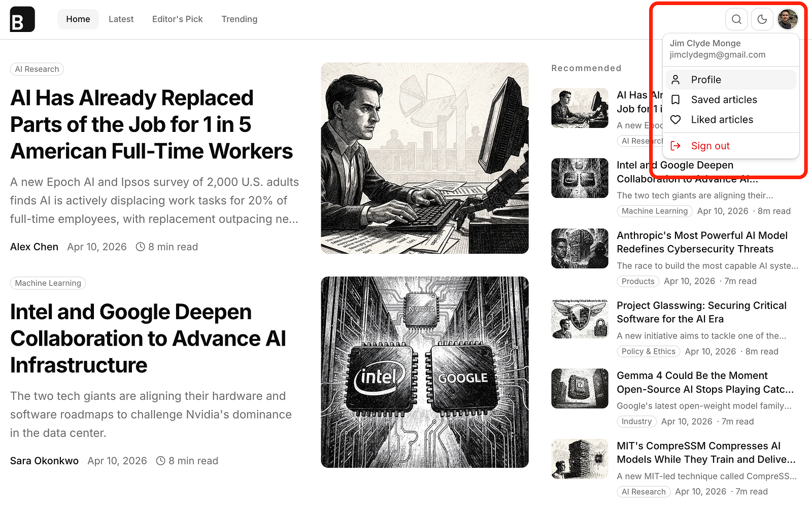This screenshot has width=812, height=514.
Task: Click the Sign out arrow icon
Action: pos(675,146)
